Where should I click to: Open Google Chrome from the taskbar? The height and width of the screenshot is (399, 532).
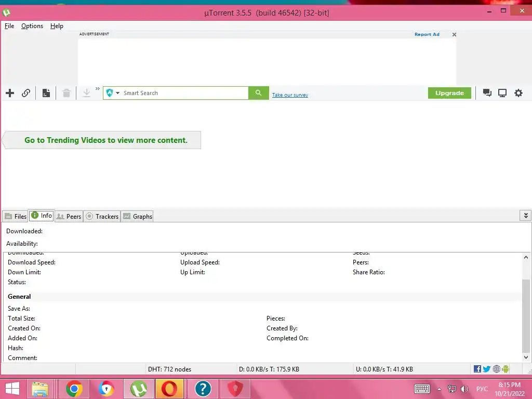pyautogui.click(x=74, y=389)
